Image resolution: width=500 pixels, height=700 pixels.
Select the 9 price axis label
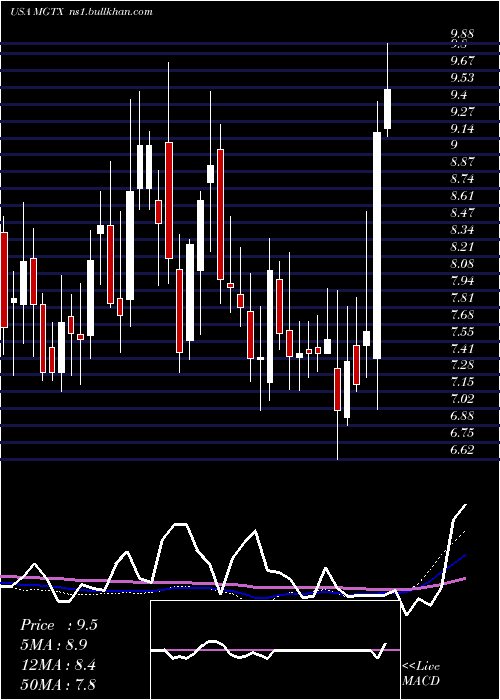(454, 145)
